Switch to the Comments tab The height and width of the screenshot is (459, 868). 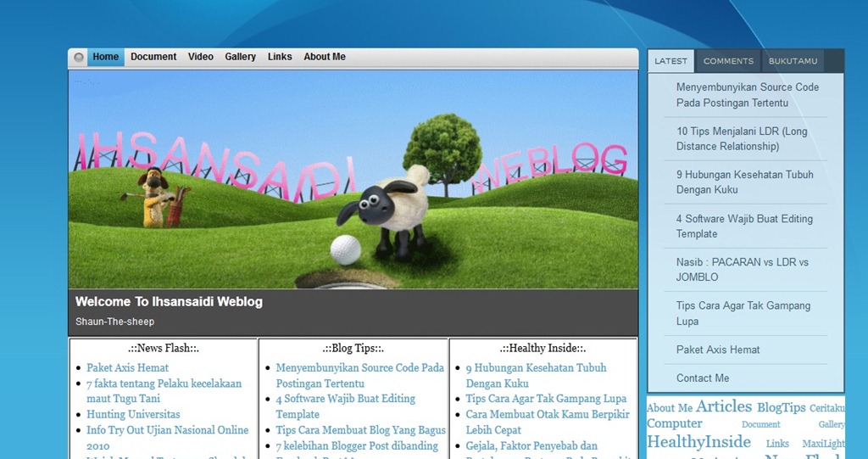coord(728,61)
